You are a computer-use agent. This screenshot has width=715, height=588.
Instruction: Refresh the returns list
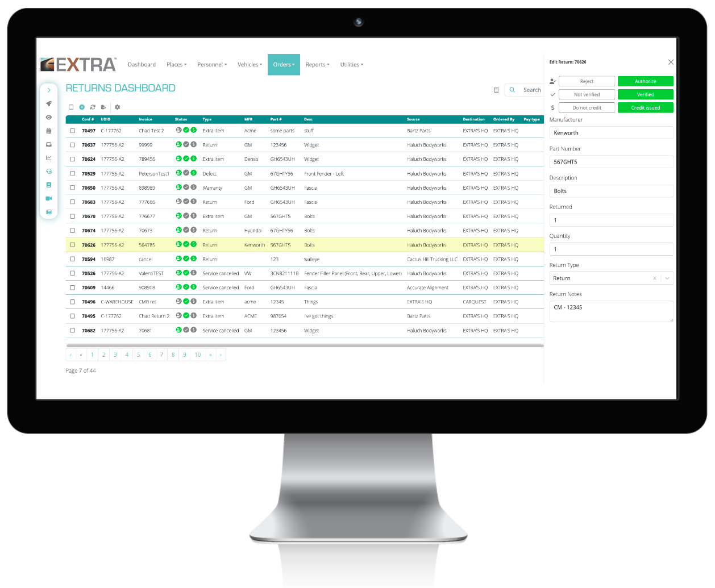[x=93, y=107]
